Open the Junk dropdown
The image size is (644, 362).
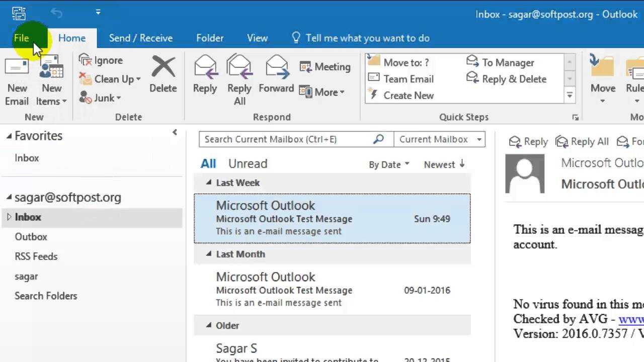click(x=101, y=98)
